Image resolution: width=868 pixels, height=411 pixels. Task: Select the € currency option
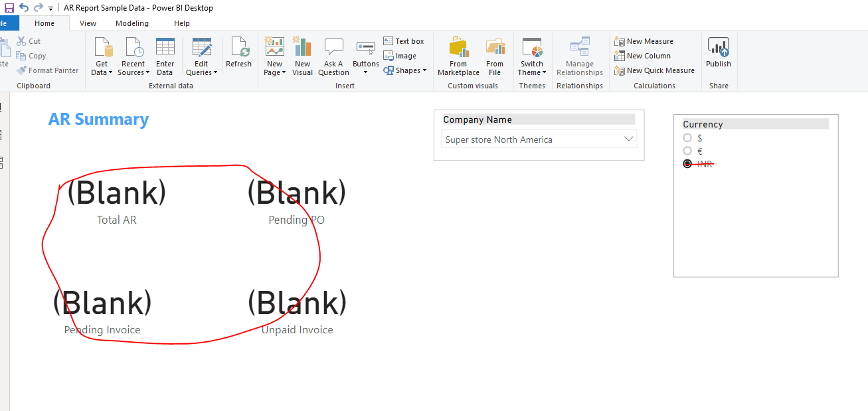point(687,151)
